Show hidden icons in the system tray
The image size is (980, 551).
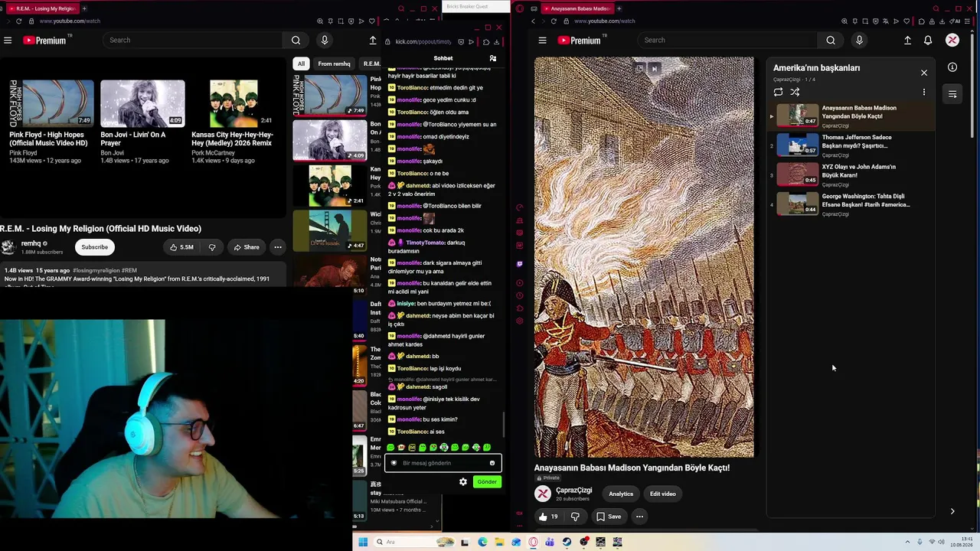pos(907,542)
